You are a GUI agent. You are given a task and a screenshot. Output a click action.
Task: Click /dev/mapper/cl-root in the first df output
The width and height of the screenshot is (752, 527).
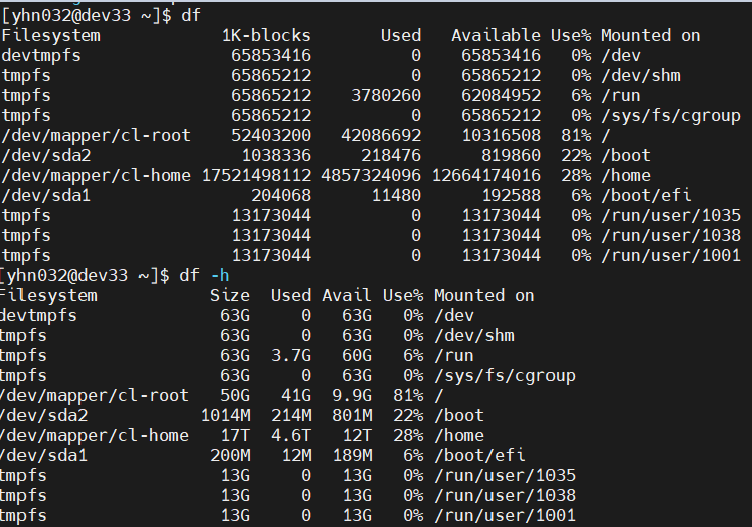point(96,136)
